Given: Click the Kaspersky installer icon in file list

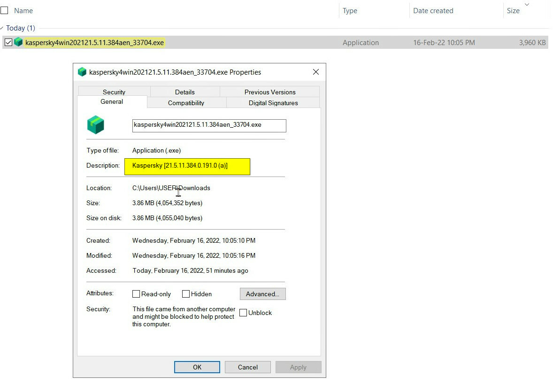Looking at the screenshot, I should point(18,42).
